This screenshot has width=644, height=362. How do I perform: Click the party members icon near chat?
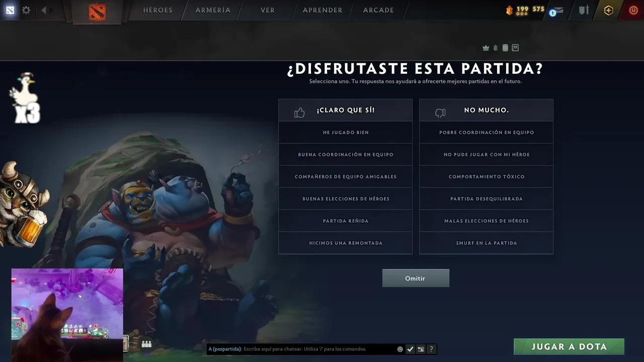(x=146, y=344)
